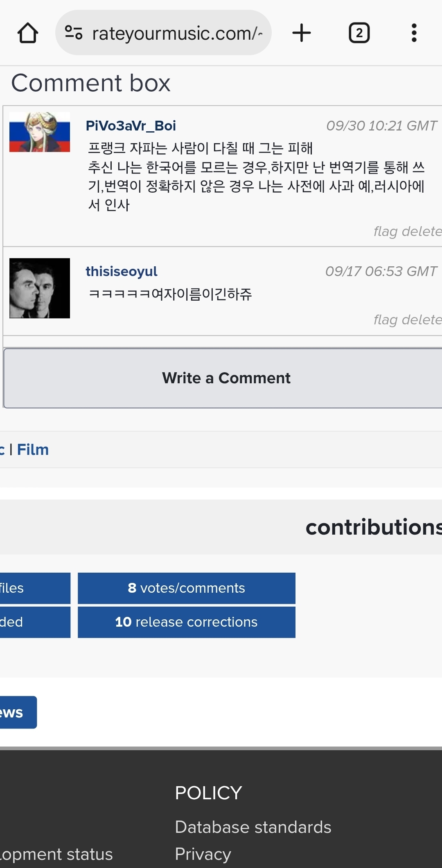Open Database standards policy link
This screenshot has height=868, width=442.
coord(253,827)
